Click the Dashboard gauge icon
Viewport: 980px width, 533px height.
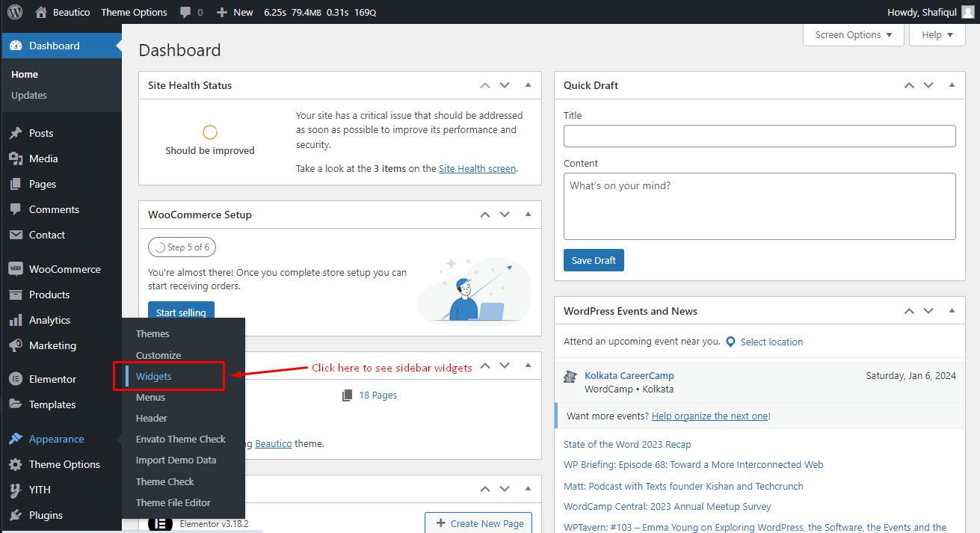point(16,46)
